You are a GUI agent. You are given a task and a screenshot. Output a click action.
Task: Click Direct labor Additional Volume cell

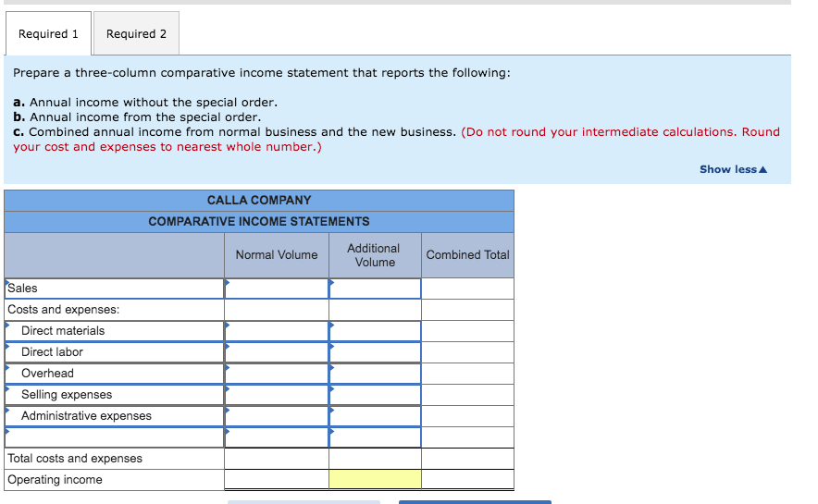click(375, 352)
